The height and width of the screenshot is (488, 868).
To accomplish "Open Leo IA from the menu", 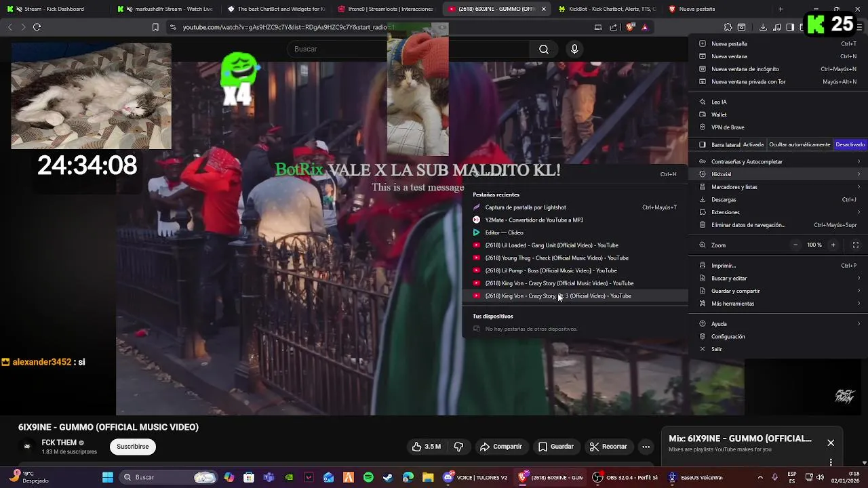I will 778,102.
